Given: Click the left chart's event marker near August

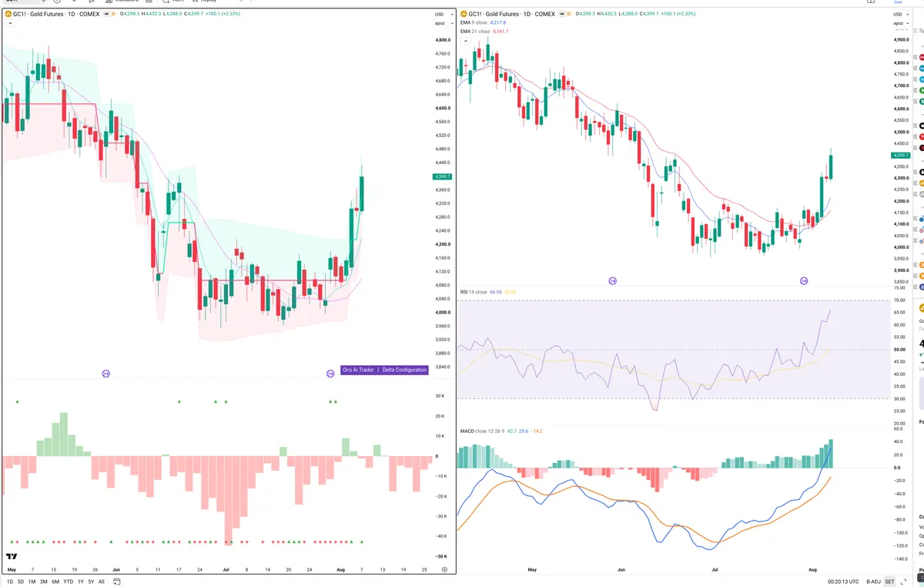Looking at the screenshot, I should click(x=330, y=373).
